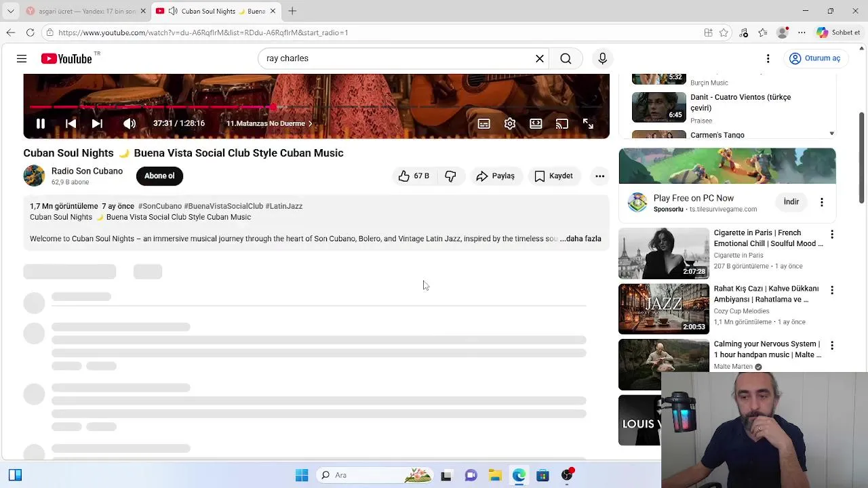Click the Play Free on PC ad banner
Viewport: 868px width, 488px height.
tap(727, 166)
